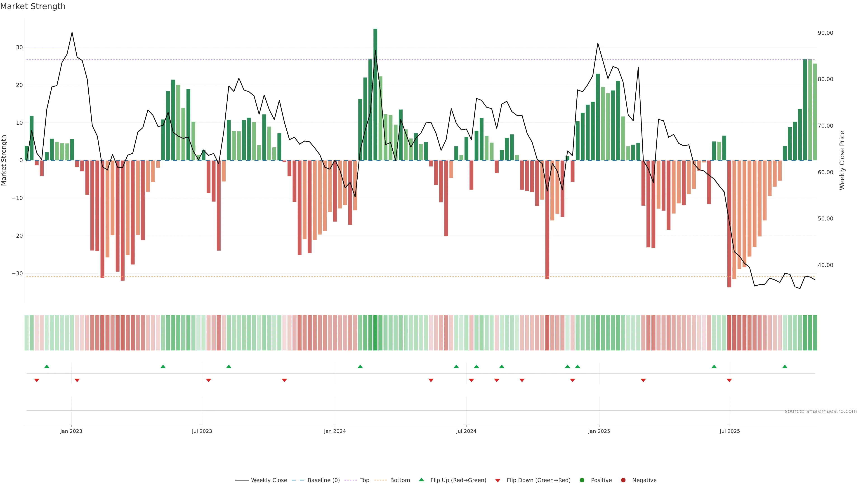
Task: Click the green Positive circle legend icon
Action: click(582, 480)
